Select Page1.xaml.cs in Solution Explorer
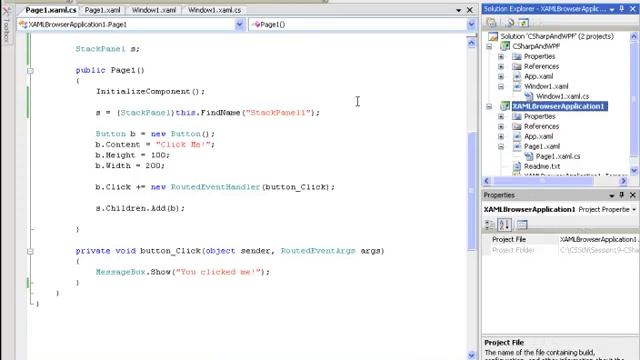 pyautogui.click(x=558, y=156)
